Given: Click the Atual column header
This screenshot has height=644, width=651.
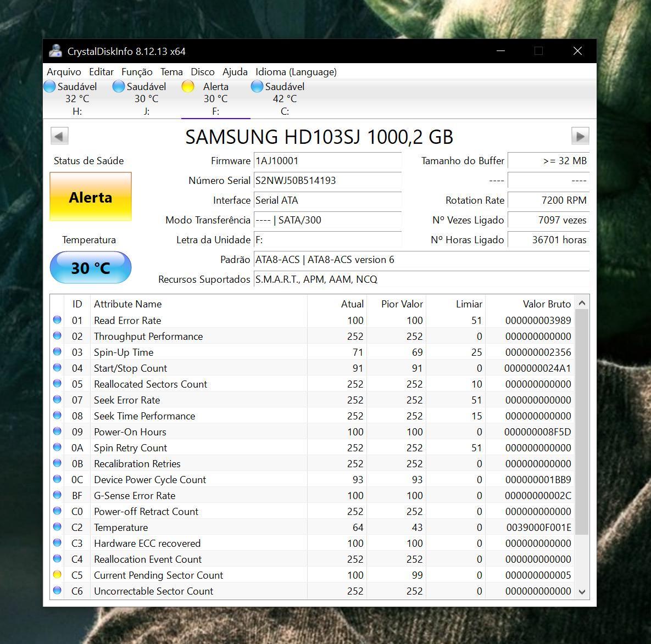Looking at the screenshot, I should 337,304.
